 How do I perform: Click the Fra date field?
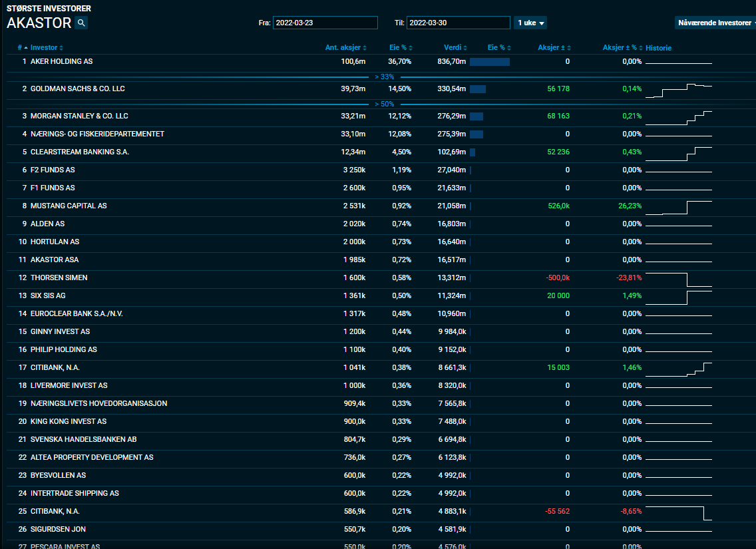point(325,23)
